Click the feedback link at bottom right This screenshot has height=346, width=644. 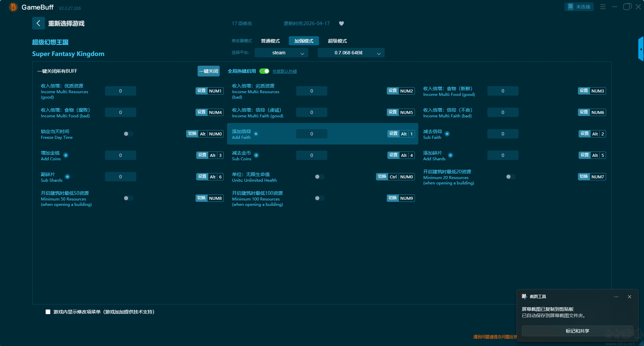(495, 337)
